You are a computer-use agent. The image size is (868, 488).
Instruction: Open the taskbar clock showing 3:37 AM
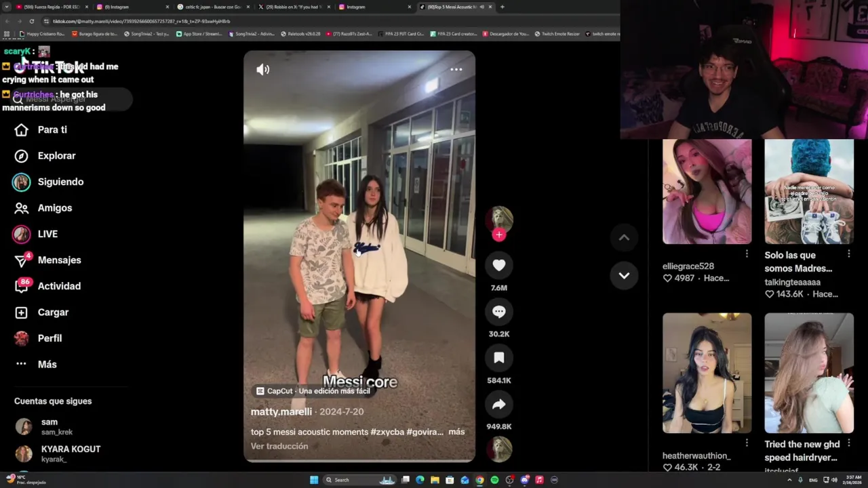pyautogui.click(x=853, y=480)
